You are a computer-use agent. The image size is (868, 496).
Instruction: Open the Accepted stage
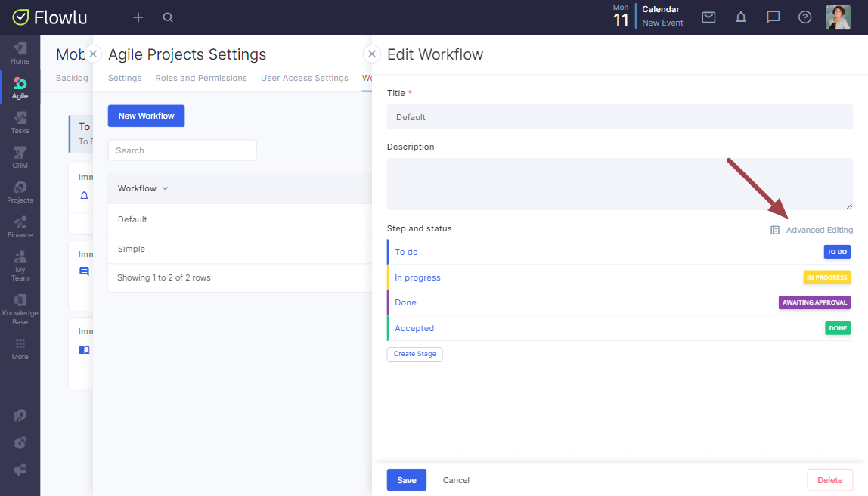click(414, 328)
